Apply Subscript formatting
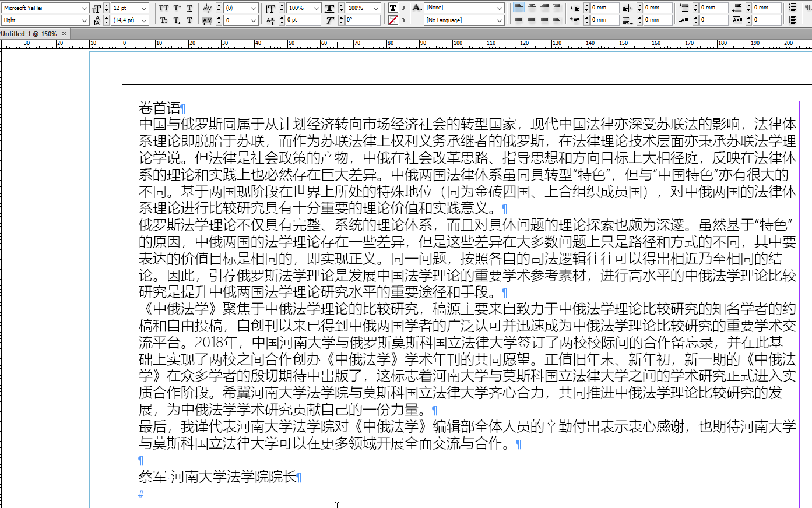This screenshot has height=508, width=812. (x=177, y=20)
